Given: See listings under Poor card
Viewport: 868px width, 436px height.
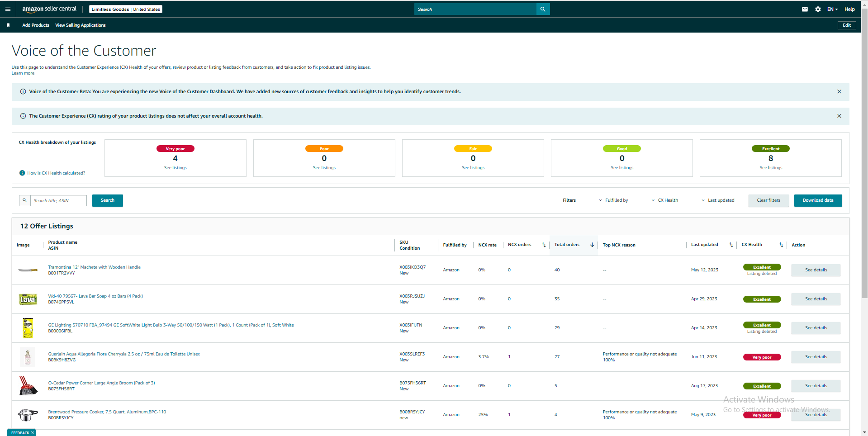Looking at the screenshot, I should coord(324,168).
